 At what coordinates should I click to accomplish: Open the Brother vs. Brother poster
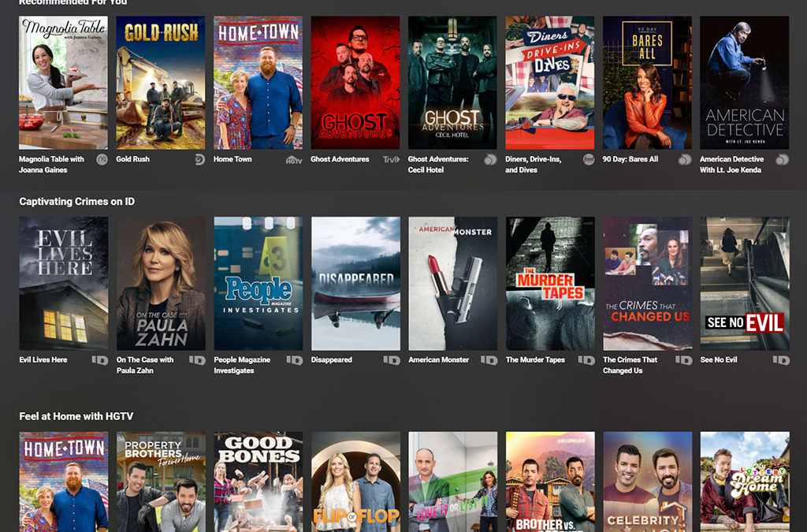click(x=550, y=482)
